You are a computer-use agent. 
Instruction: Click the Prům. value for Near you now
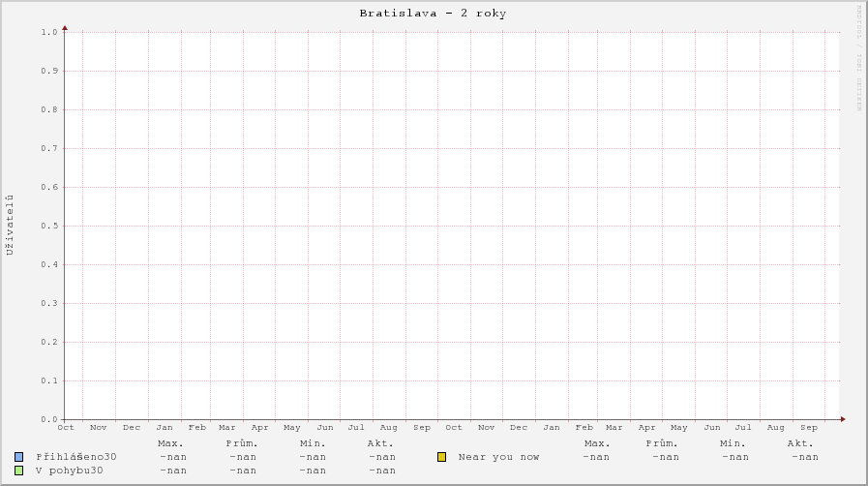666,457
